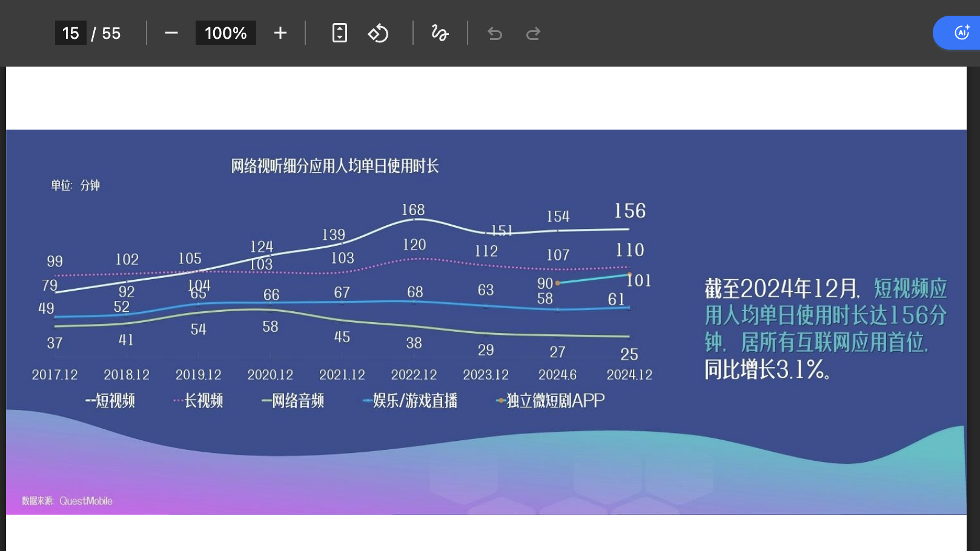Click the 168 peak data label
The width and height of the screenshot is (980, 551).
click(x=413, y=210)
